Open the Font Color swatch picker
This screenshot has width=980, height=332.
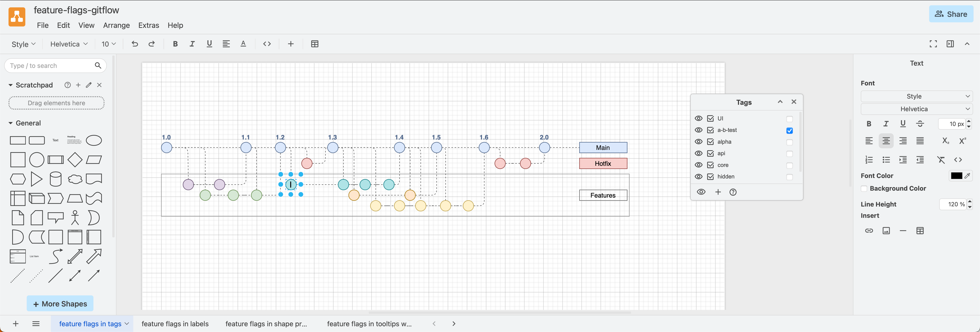tap(957, 175)
